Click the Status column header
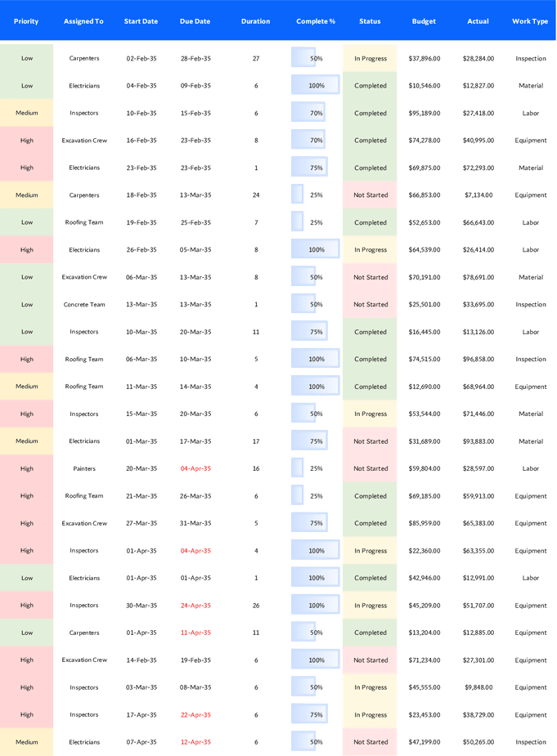This screenshot has width=557, height=756. (370, 21)
